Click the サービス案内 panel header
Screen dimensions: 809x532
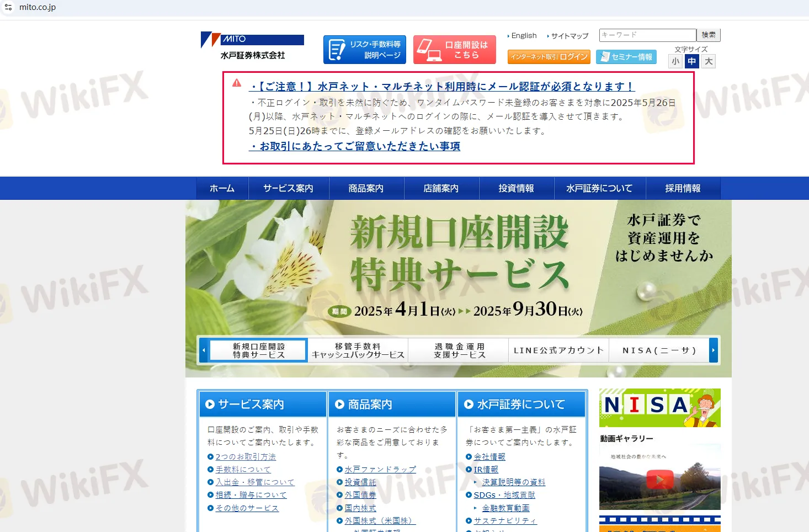(x=263, y=405)
